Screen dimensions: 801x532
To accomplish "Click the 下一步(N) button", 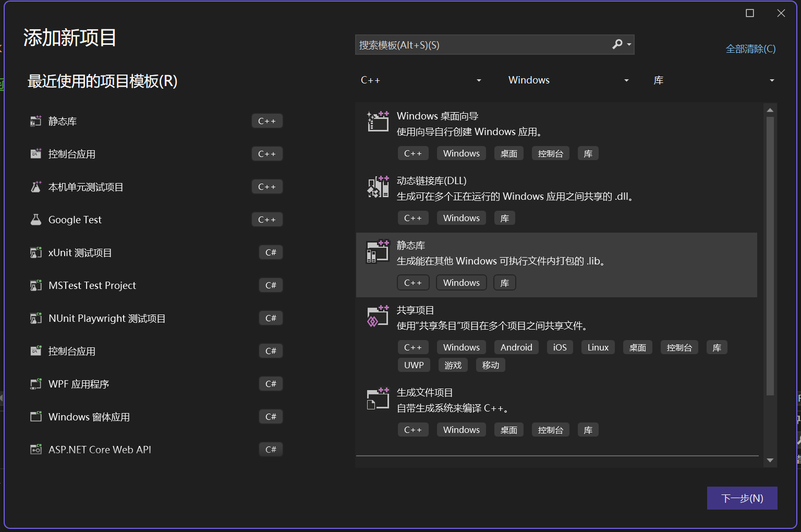I will [x=742, y=498].
